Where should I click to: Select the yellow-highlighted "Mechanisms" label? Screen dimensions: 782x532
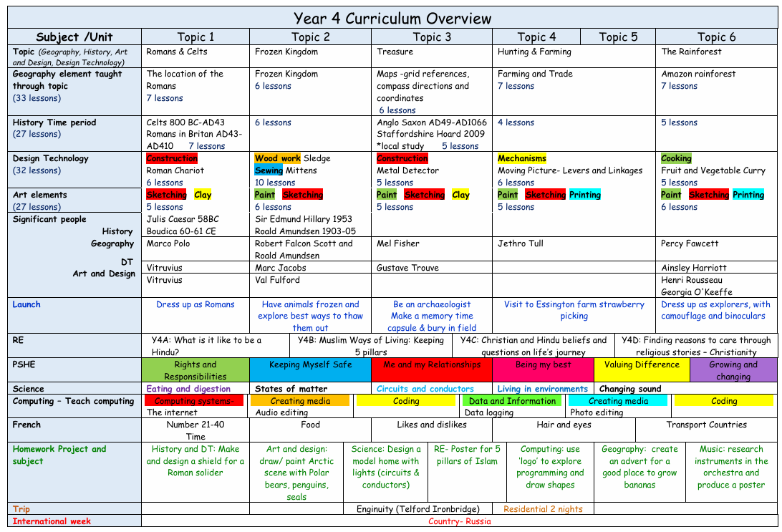(521, 158)
